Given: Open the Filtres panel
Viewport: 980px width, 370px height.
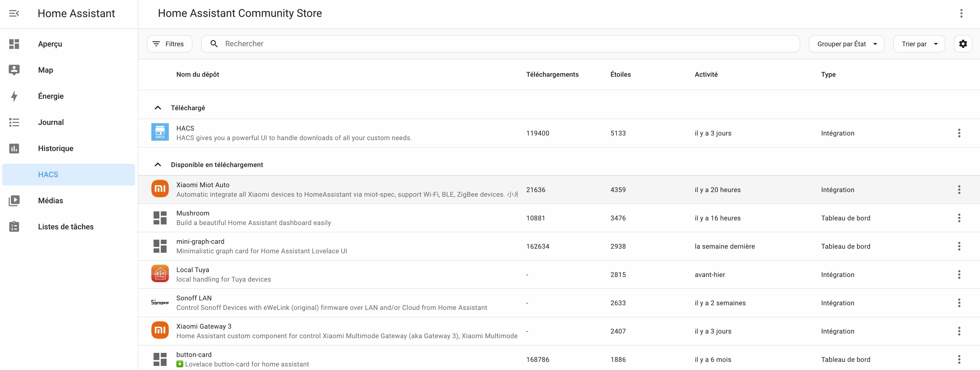Looking at the screenshot, I should 169,44.
